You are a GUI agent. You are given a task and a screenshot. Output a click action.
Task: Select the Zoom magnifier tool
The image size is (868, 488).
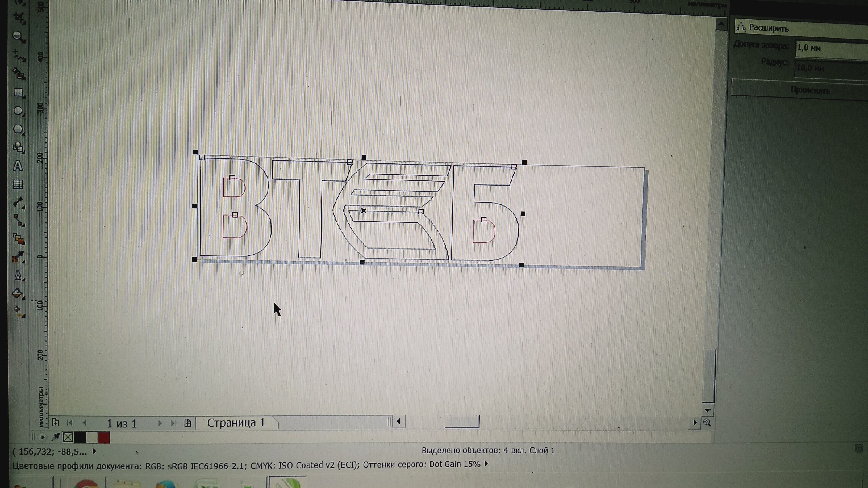[x=18, y=36]
